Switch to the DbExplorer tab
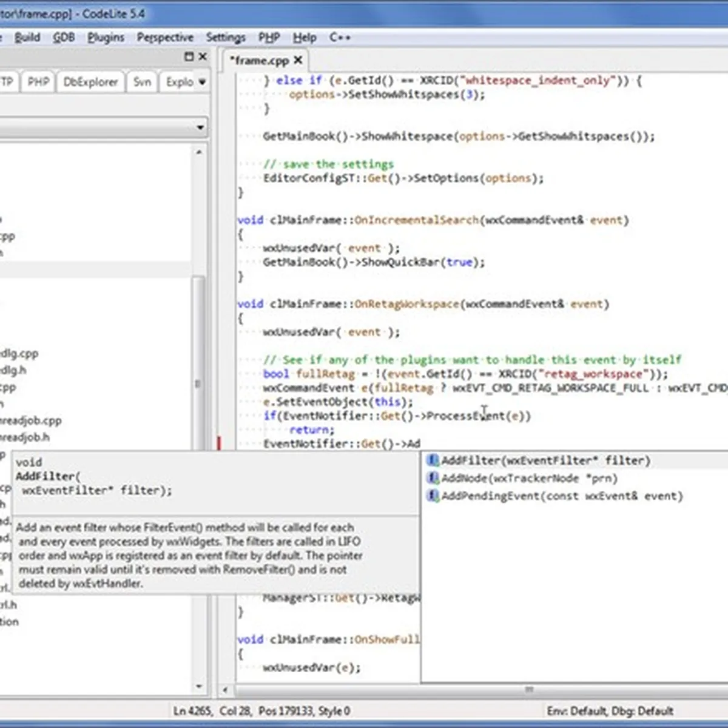The height and width of the screenshot is (728, 728). 90,82
